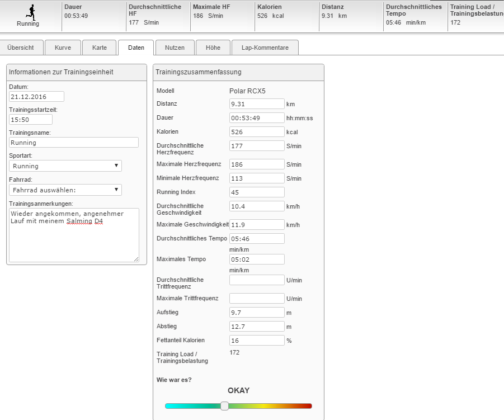Click the running figure sport icon
504x420 pixels.
[32, 12]
